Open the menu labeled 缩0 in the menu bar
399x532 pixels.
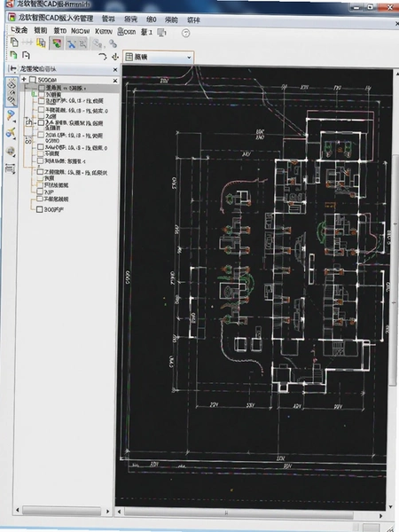point(151,20)
